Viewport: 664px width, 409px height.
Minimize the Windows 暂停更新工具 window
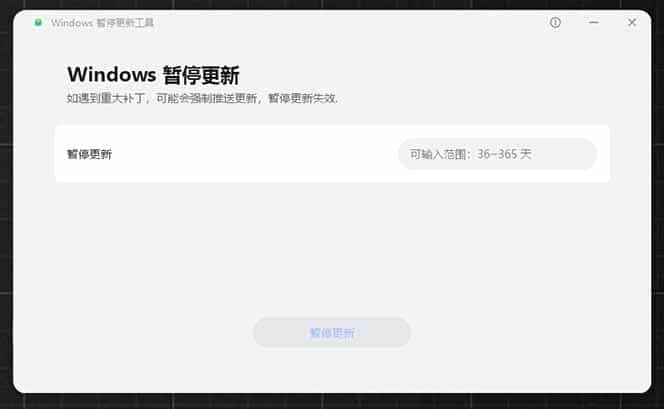tap(594, 22)
